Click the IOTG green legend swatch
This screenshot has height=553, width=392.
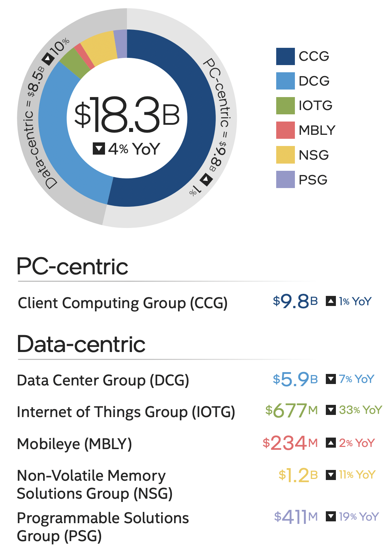tap(285, 106)
